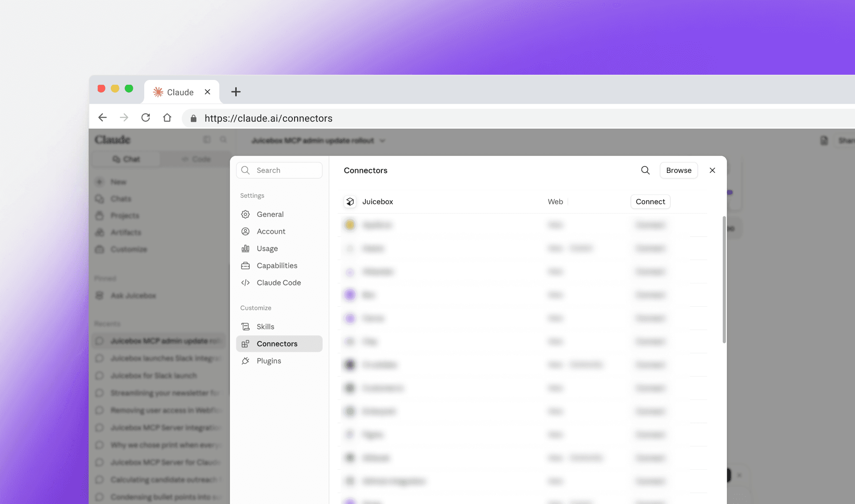Click the Skills scroll icon

(245, 327)
